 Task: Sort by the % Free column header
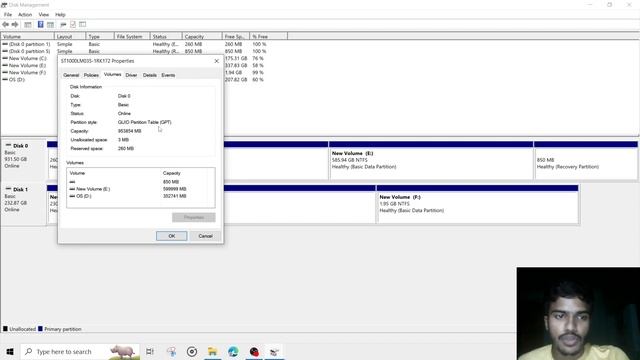coord(268,37)
